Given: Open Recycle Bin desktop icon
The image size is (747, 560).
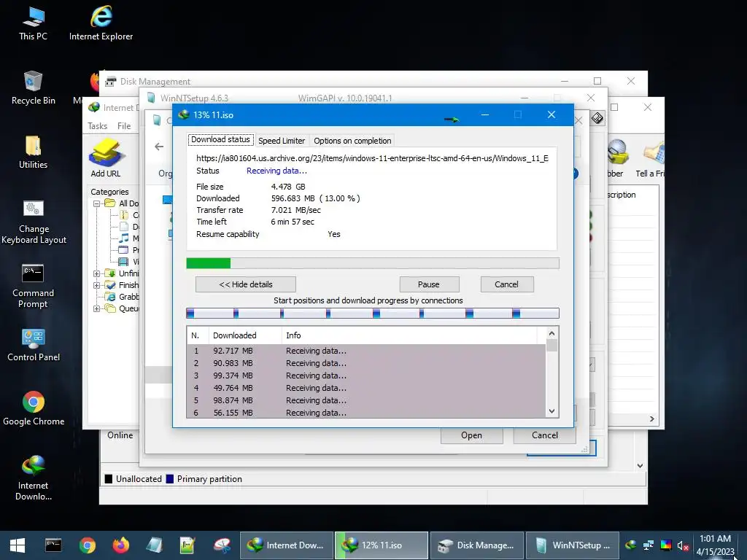Looking at the screenshot, I should 33,88.
